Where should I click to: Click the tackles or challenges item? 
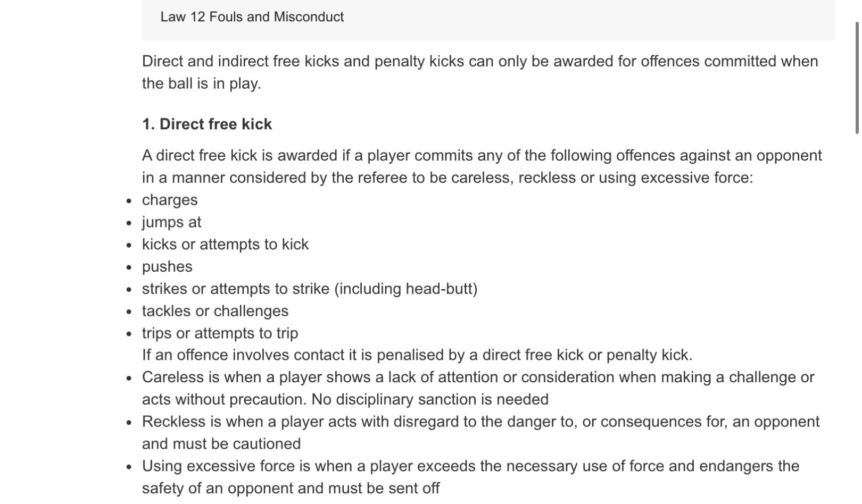[215, 311]
